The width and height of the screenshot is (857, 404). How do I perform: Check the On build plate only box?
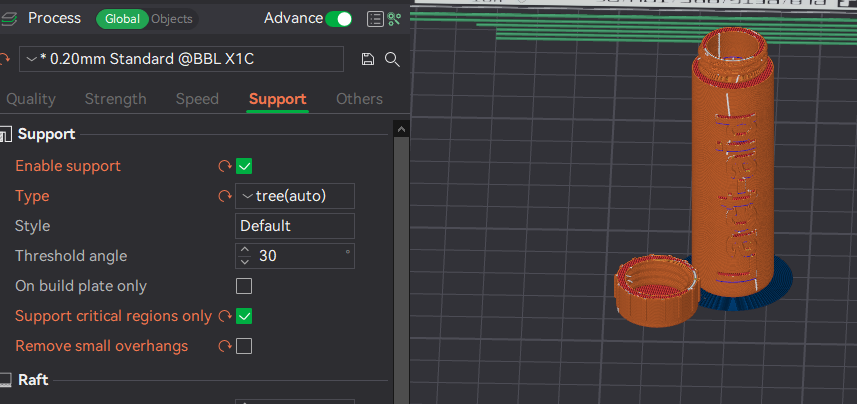coord(244,286)
